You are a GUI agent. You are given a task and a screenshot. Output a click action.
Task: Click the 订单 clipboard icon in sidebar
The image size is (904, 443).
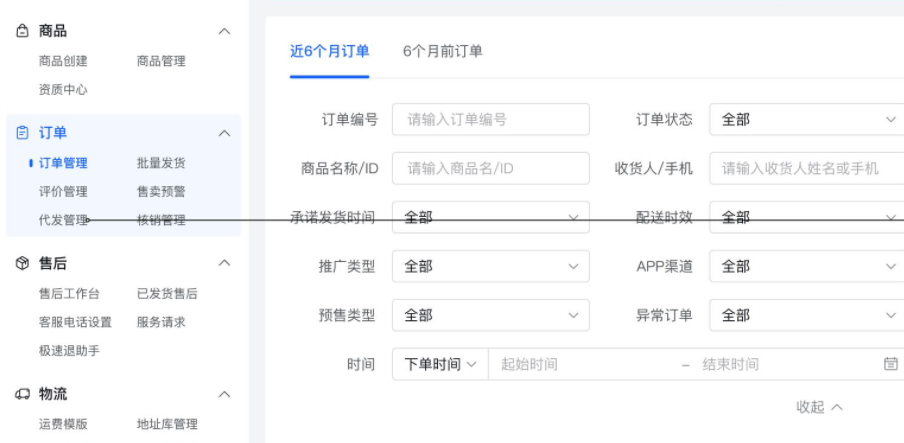22,133
